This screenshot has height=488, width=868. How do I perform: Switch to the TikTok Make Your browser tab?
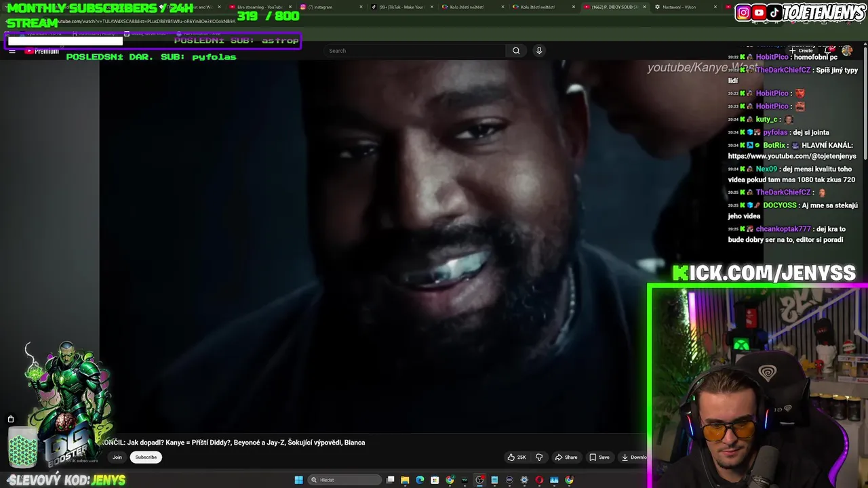pyautogui.click(x=402, y=7)
